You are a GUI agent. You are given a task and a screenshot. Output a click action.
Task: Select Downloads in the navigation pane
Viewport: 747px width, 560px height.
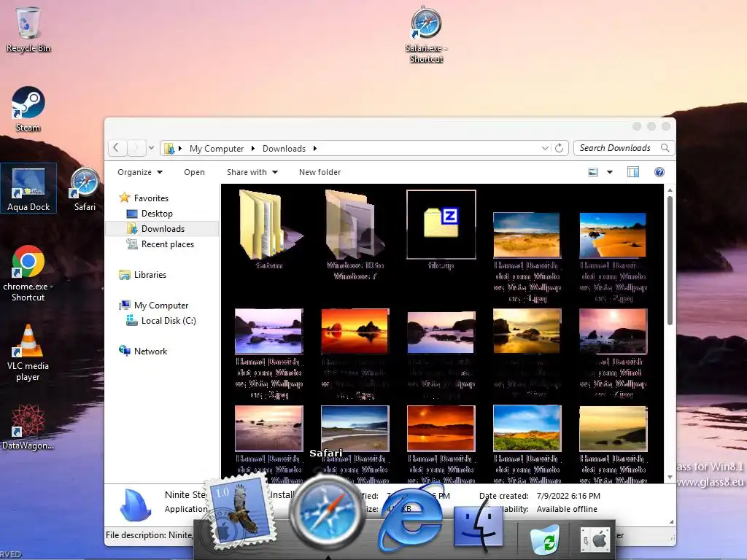[x=163, y=228]
